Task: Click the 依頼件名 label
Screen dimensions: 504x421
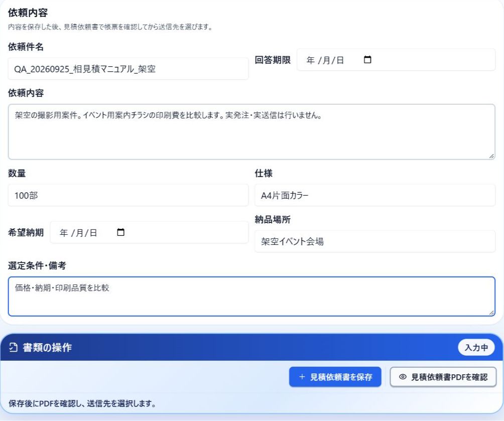Action: [26, 47]
